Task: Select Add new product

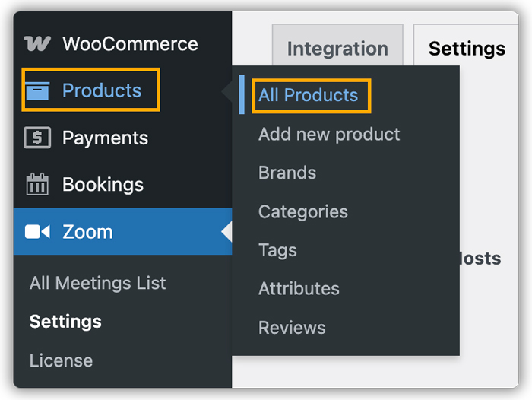Action: tap(329, 135)
